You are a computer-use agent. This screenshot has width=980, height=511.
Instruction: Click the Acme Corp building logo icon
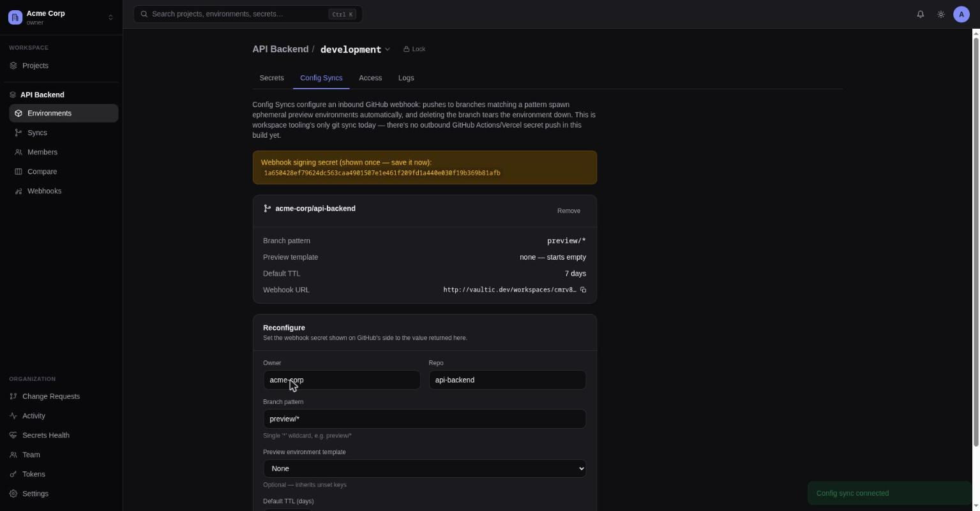[x=15, y=17]
